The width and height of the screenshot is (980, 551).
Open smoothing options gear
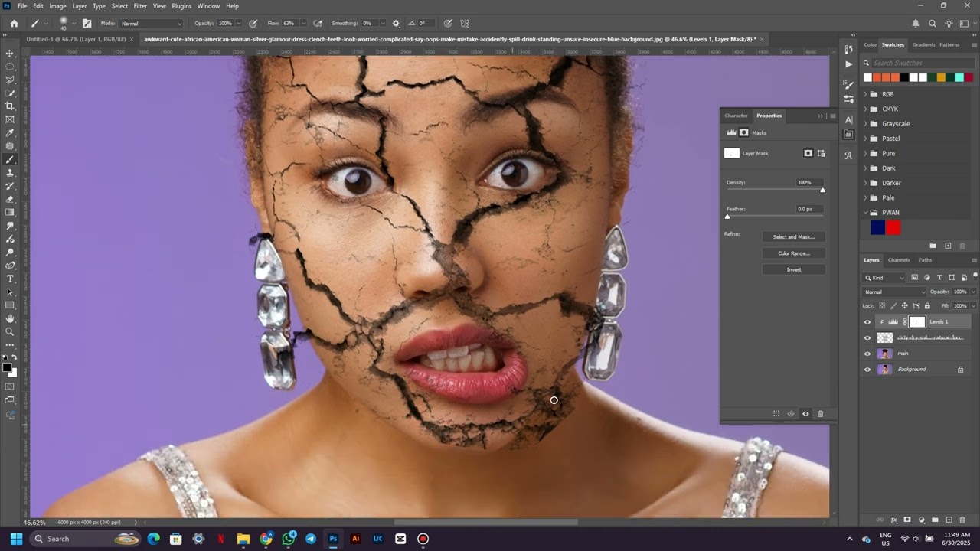[396, 24]
